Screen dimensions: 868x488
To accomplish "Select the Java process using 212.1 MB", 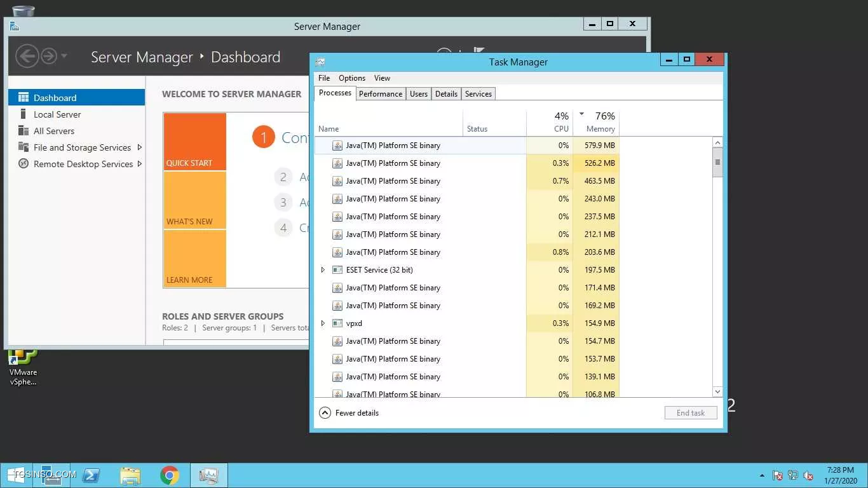I will (x=467, y=234).
